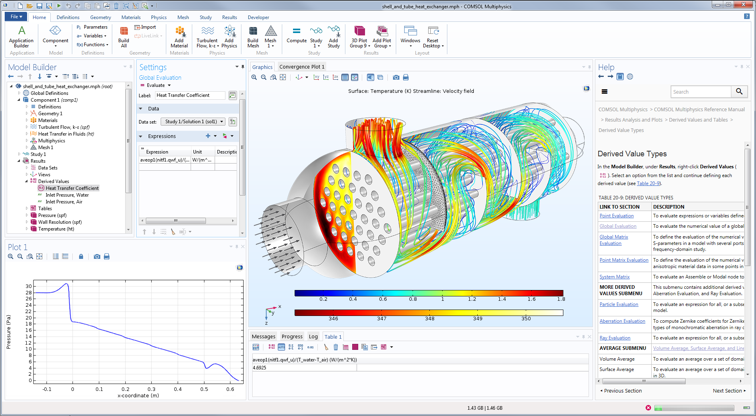Click the Delete icon in the Table 1 toolbar
The height and width of the screenshot is (416, 756).
336,347
